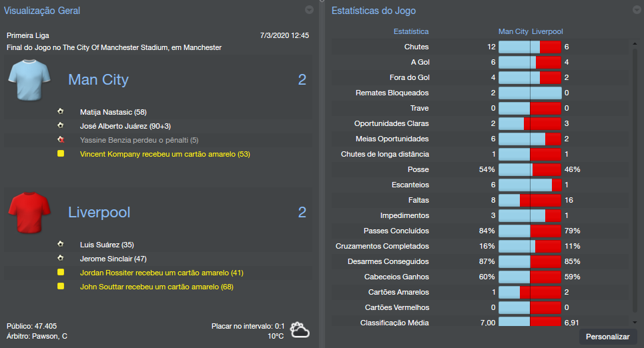Viewport: 644px width, 348px height.
Task: Open the Visualização Geral panel dropdown arrow
Action: pyautogui.click(x=309, y=10)
